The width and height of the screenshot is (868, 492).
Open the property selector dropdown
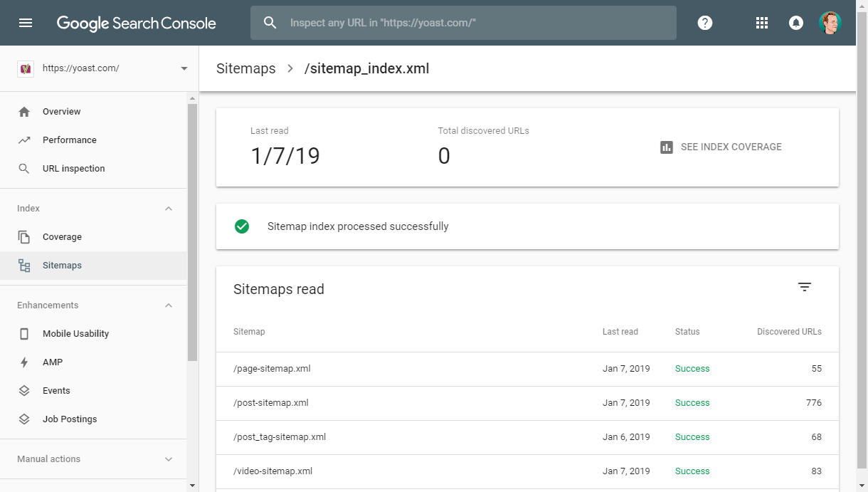184,68
